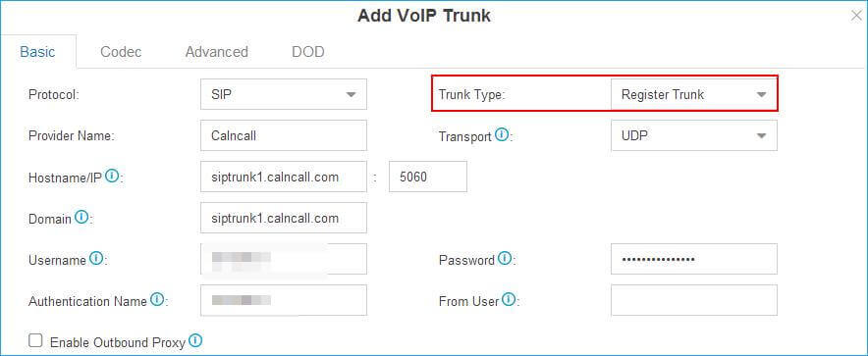Click the Provider Name field
Image resolution: width=868 pixels, height=356 pixels.
point(284,135)
